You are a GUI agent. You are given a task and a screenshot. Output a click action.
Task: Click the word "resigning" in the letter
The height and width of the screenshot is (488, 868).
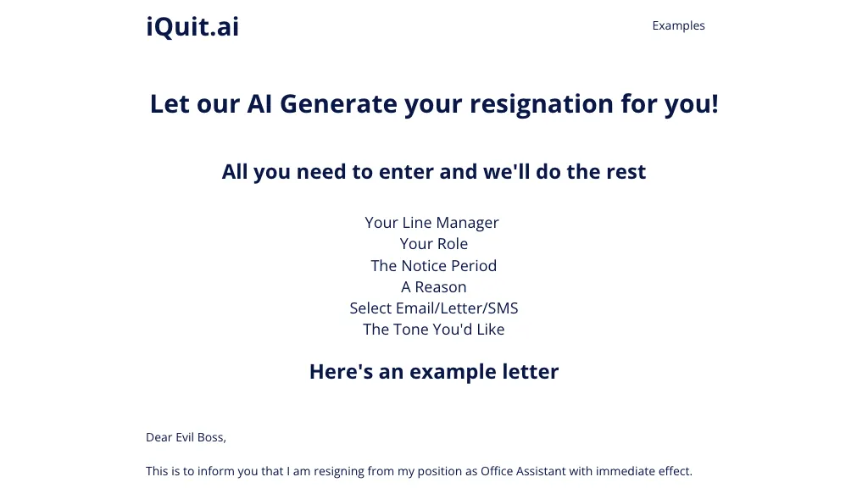[339, 471]
